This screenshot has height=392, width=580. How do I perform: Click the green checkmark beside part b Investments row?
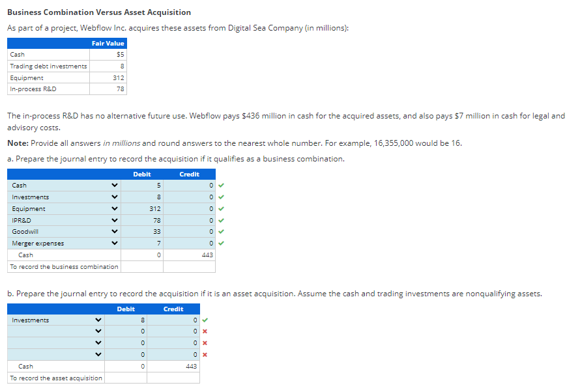click(x=205, y=320)
